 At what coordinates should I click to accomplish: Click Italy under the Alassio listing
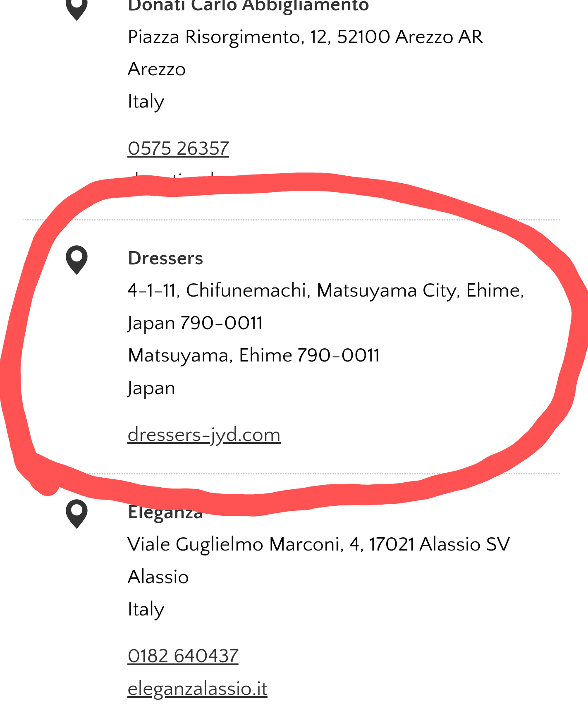pyautogui.click(x=146, y=610)
